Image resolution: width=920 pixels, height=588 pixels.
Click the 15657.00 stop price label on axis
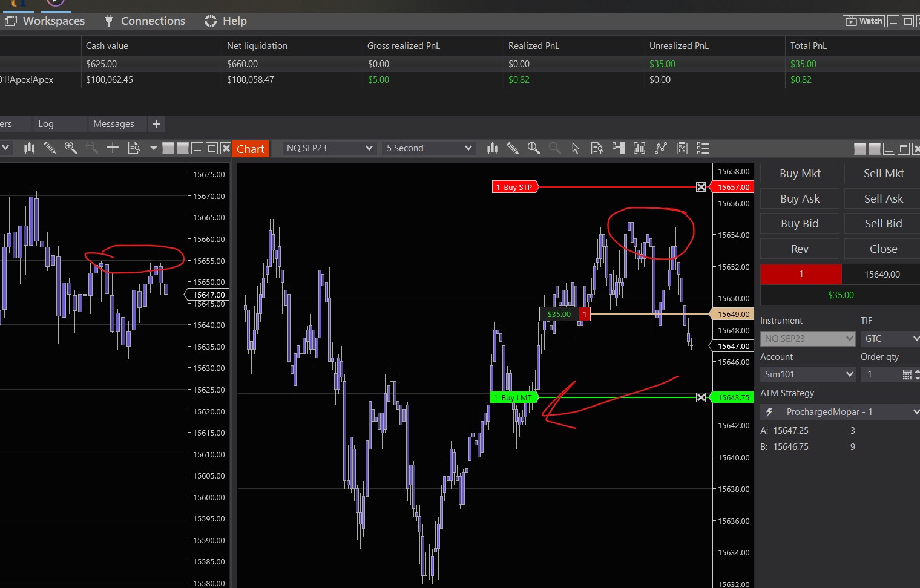click(731, 187)
